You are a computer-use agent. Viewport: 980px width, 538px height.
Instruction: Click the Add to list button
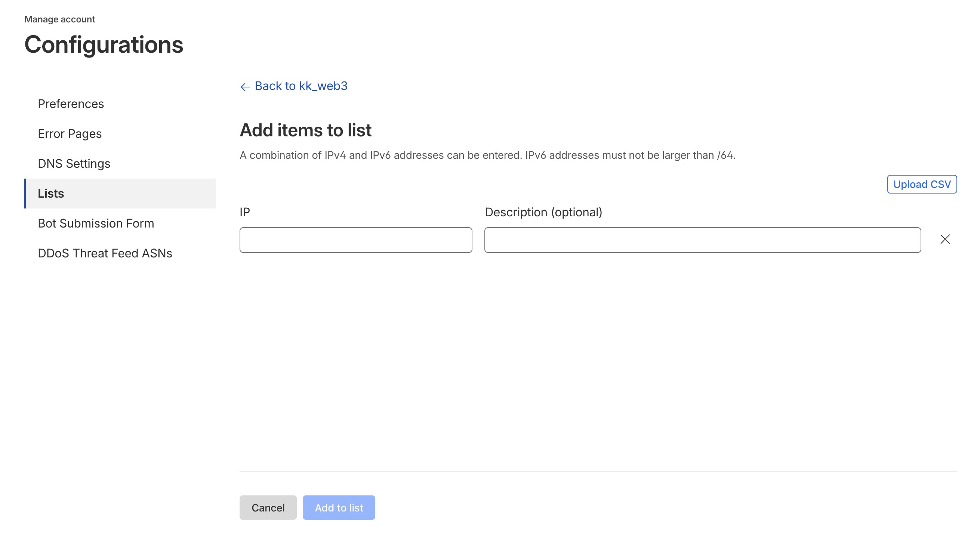[339, 508]
